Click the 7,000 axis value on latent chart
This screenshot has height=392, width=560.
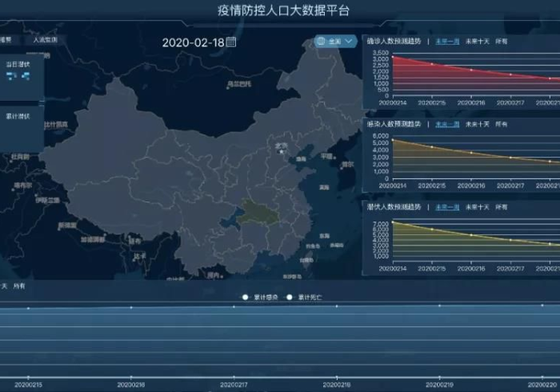coord(381,224)
